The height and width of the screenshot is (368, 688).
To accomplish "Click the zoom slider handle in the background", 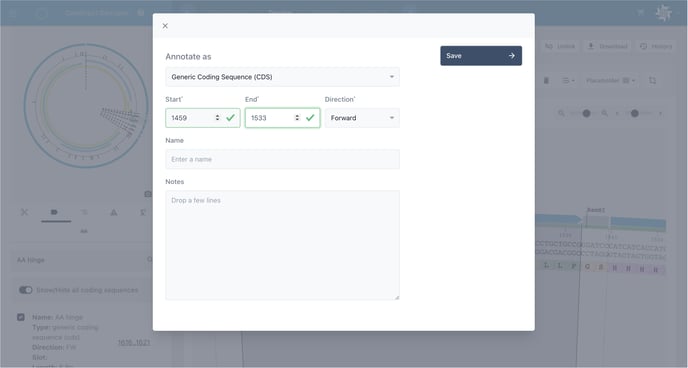I will pyautogui.click(x=586, y=113).
